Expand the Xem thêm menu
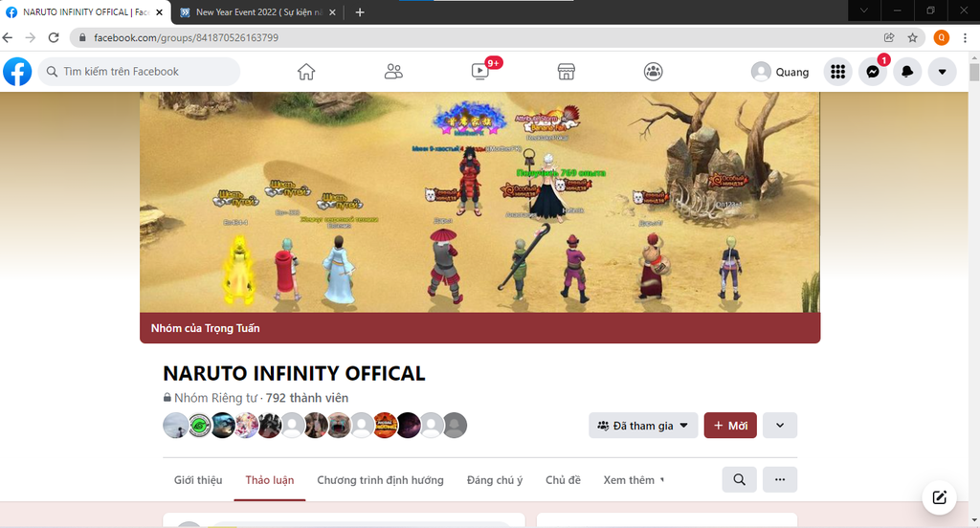 [634, 480]
